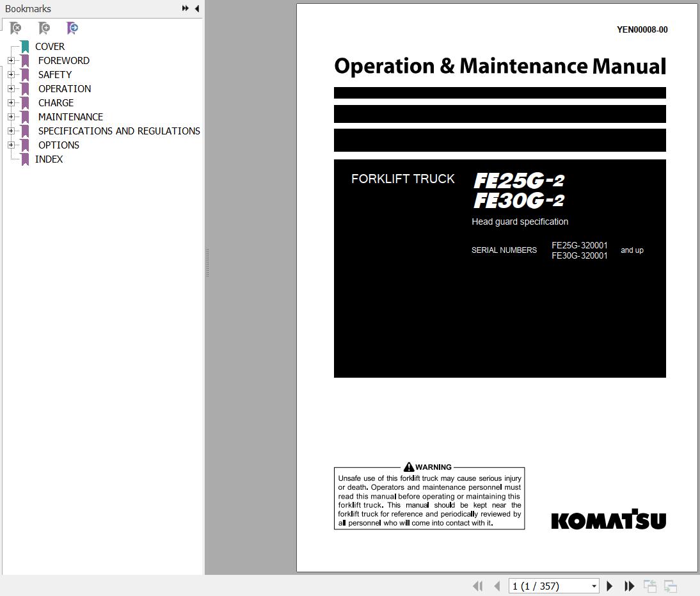The width and height of the screenshot is (700, 596).
Task: Collapse the Bookmarks panel with the left arrow
Action: [197, 8]
